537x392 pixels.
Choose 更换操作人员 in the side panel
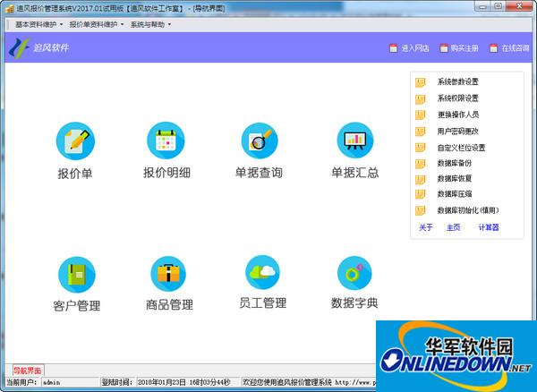coord(458,115)
